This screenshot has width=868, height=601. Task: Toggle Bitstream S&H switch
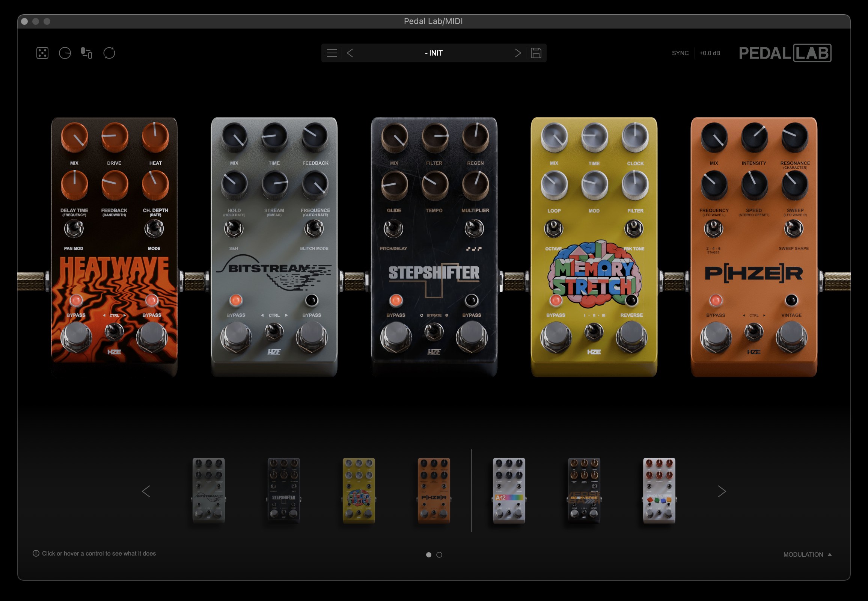click(234, 228)
